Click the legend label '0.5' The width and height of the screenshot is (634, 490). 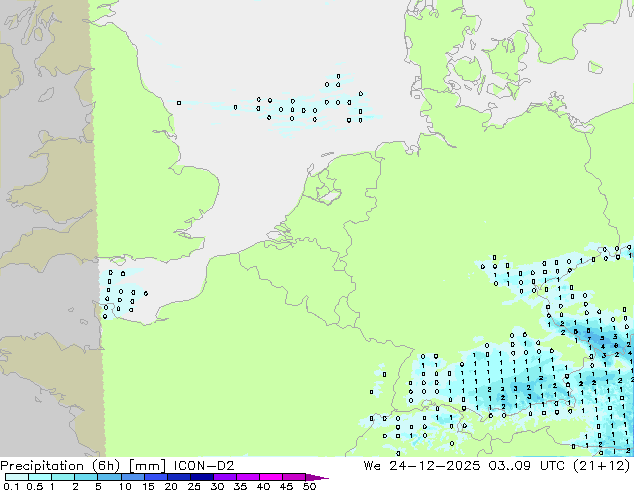[x=34, y=486]
